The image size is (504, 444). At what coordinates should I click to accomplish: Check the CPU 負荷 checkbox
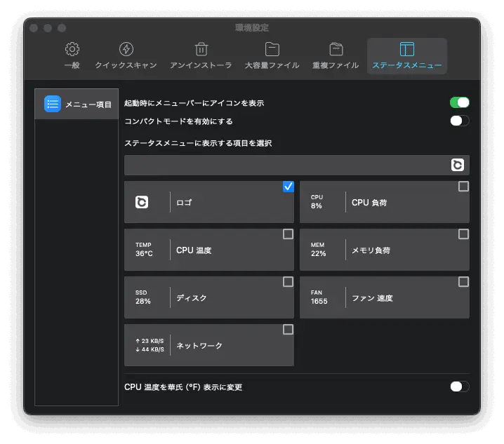[463, 187]
